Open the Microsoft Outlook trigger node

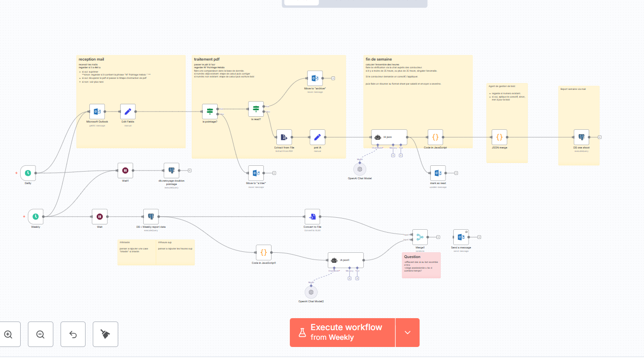97,111
